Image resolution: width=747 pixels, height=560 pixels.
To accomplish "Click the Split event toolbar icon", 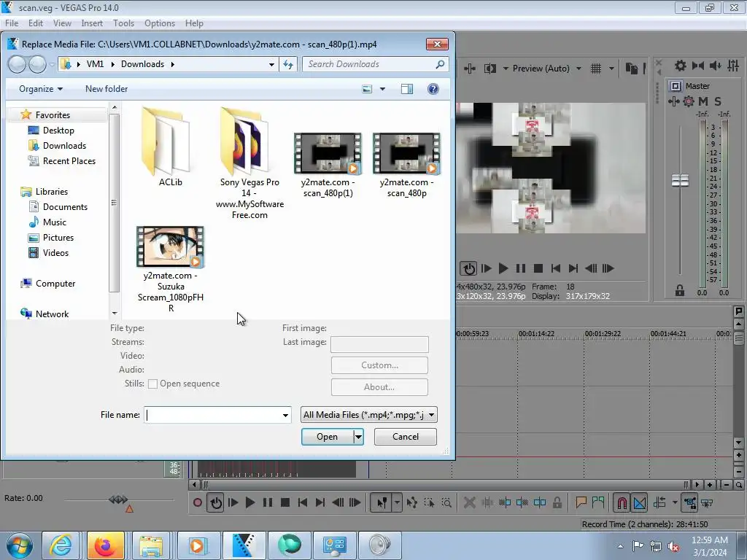I will pyautogui.click(x=540, y=502).
